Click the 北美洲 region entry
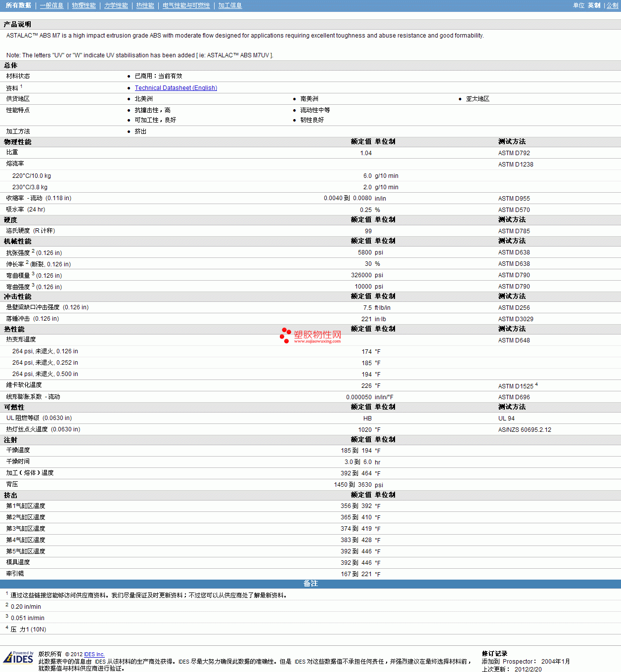The width and height of the screenshot is (621, 672). (144, 99)
